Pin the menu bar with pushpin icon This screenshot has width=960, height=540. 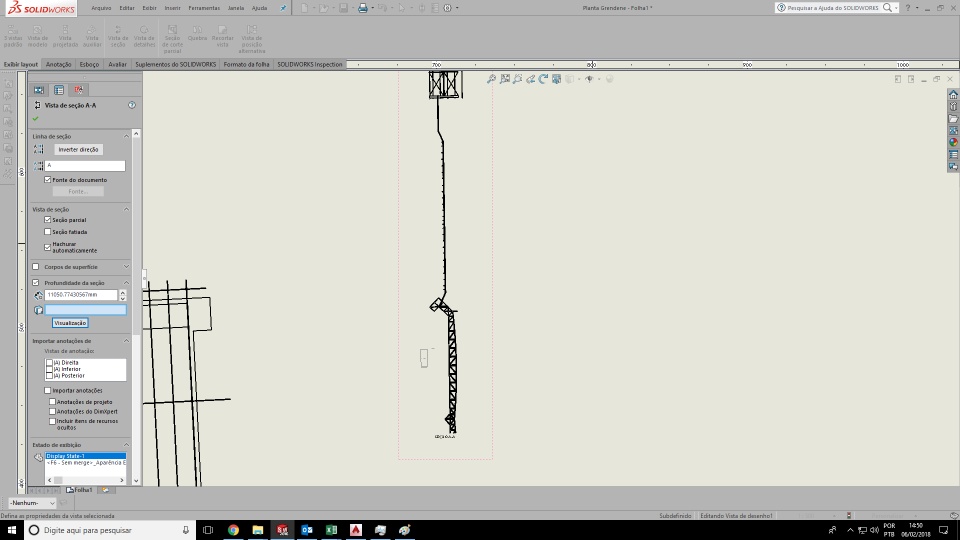[283, 8]
